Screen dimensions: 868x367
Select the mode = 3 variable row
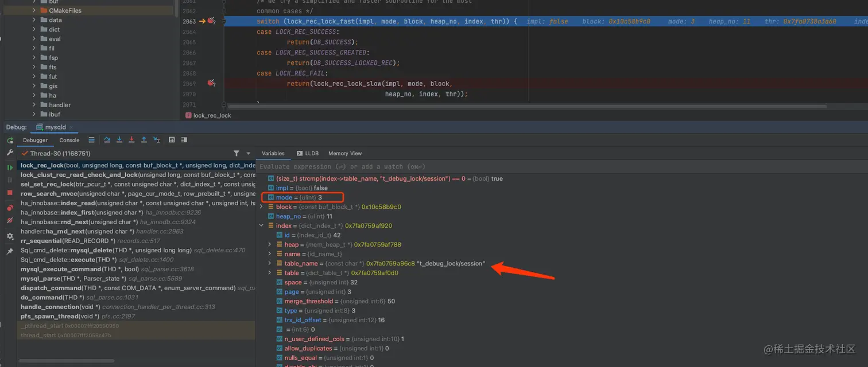pyautogui.click(x=563, y=197)
